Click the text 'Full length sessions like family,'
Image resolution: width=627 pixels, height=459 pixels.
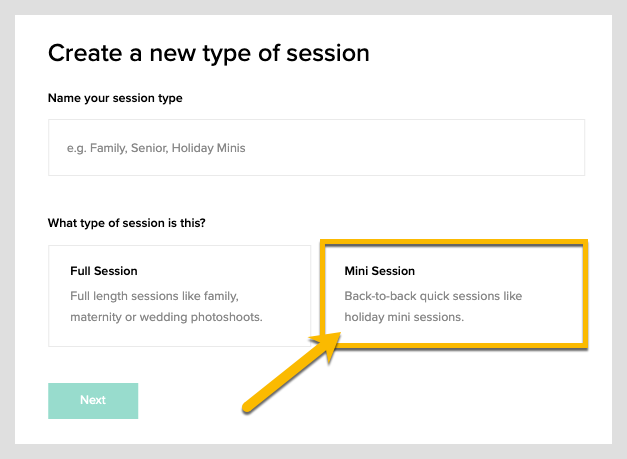tap(154, 296)
